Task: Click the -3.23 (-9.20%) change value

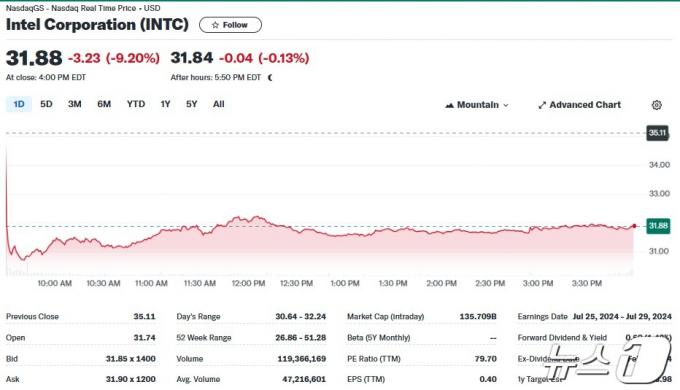Action: coord(114,58)
